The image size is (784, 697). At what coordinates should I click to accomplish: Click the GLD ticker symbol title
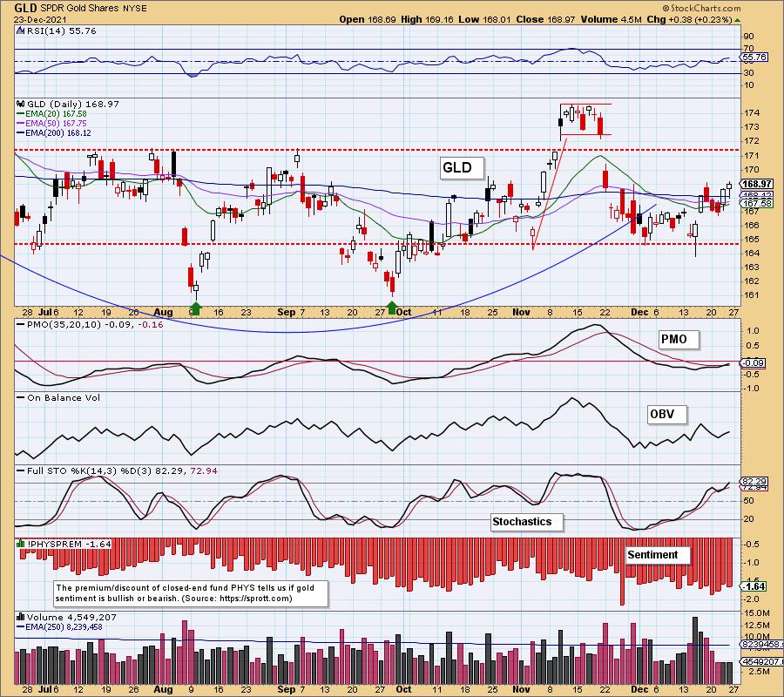coord(24,8)
